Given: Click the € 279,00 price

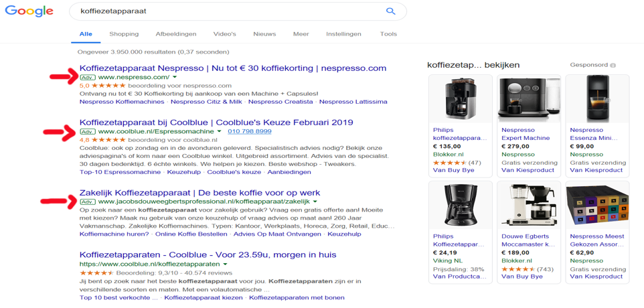Looking at the screenshot, I should click(516, 146).
